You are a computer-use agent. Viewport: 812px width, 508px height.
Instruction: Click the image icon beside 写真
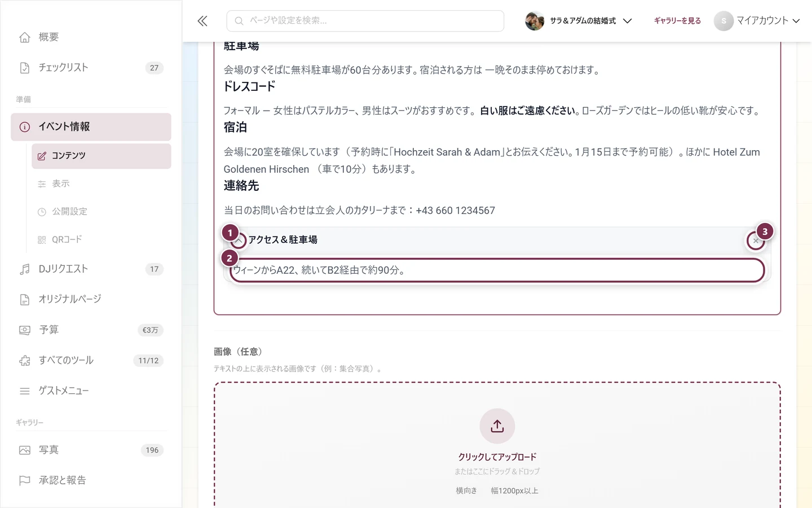25,450
